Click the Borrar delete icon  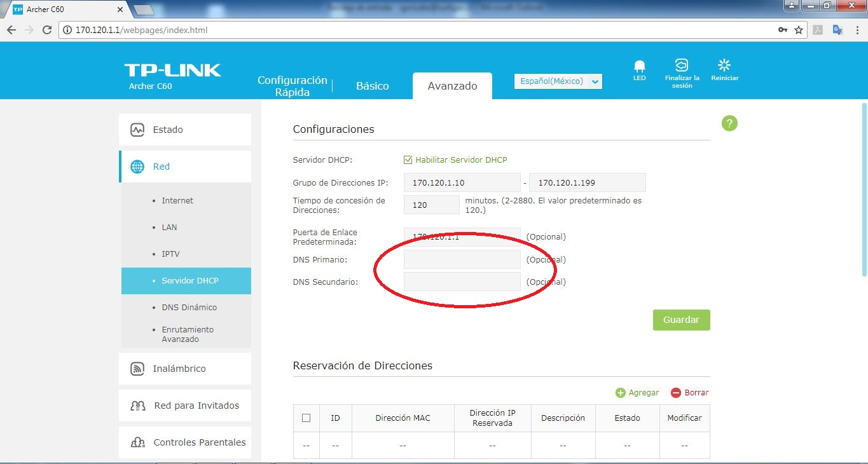click(675, 392)
